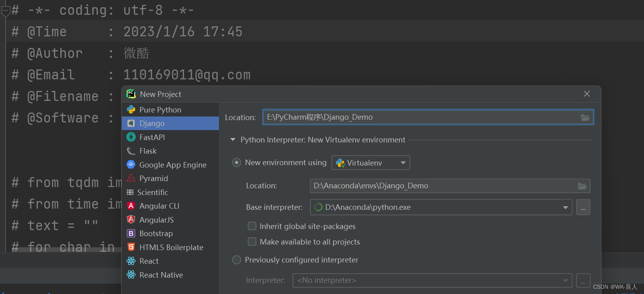Click the @Author comment label in editor
Screen dimensions: 644x294
click(x=55, y=53)
